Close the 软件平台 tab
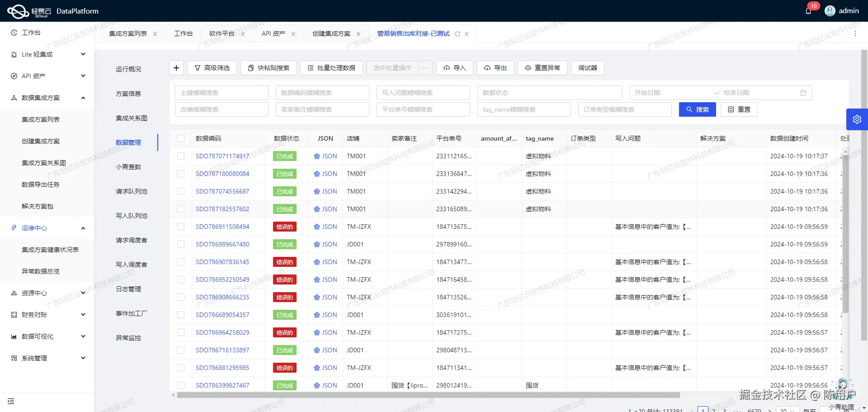Viewport: 868px width, 412px height. click(x=243, y=34)
